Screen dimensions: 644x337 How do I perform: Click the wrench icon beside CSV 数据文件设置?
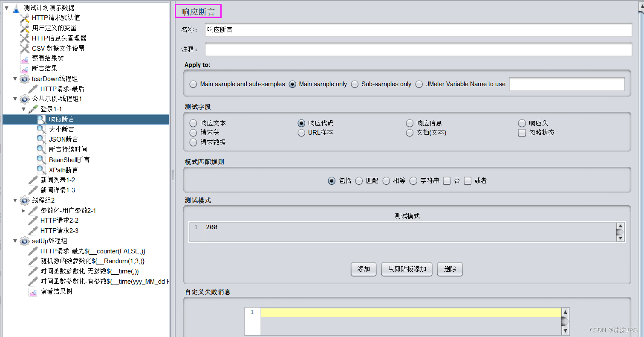pyautogui.click(x=25, y=49)
